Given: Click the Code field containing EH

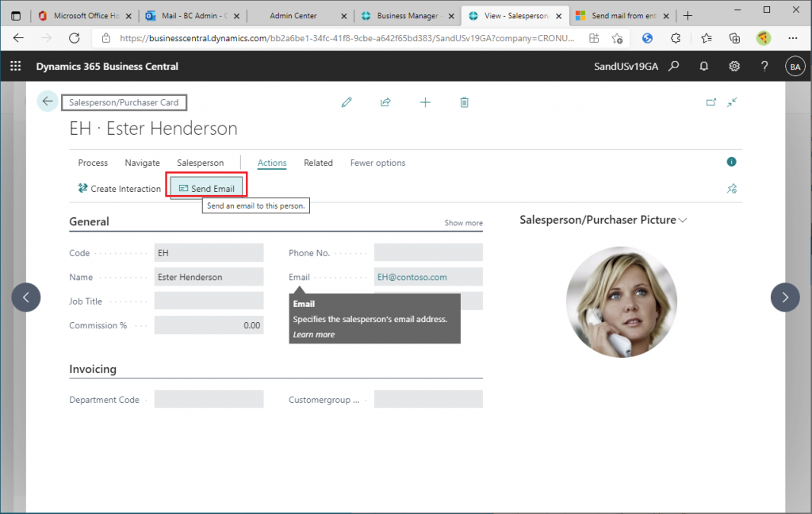Looking at the screenshot, I should 209,253.
